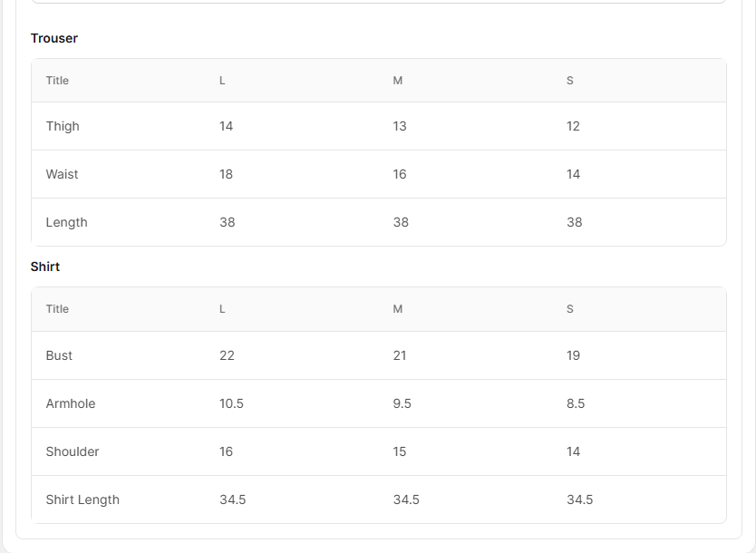Select the Waist value 18 for size L
This screenshot has height=553, width=756.
[226, 174]
